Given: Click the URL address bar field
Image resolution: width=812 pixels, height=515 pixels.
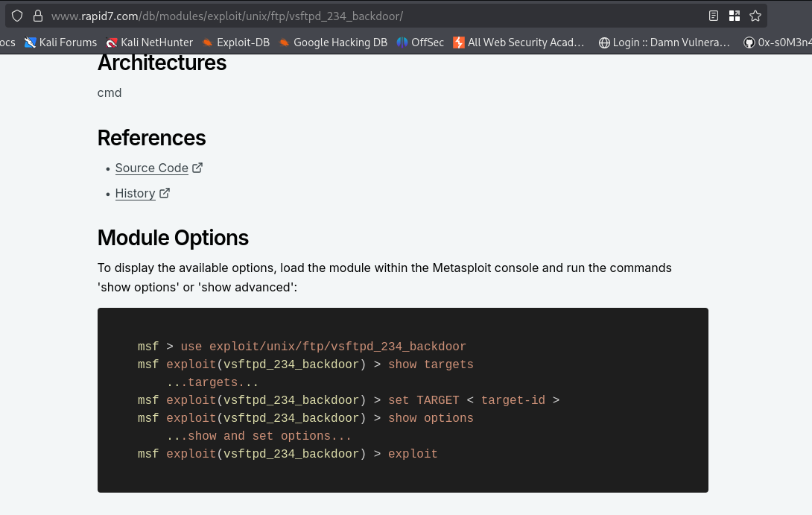Looking at the screenshot, I should click(x=373, y=16).
